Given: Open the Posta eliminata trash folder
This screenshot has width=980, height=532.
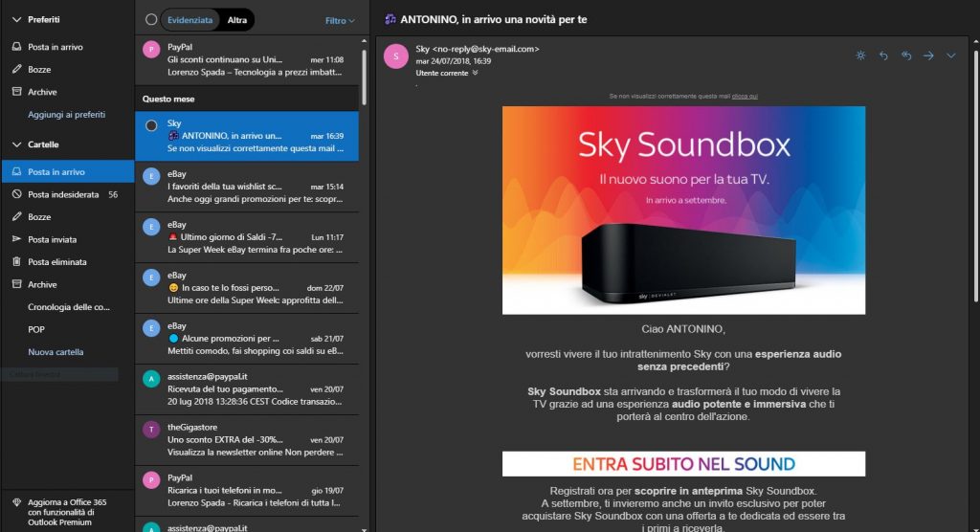Looking at the screenshot, I should pos(56,261).
